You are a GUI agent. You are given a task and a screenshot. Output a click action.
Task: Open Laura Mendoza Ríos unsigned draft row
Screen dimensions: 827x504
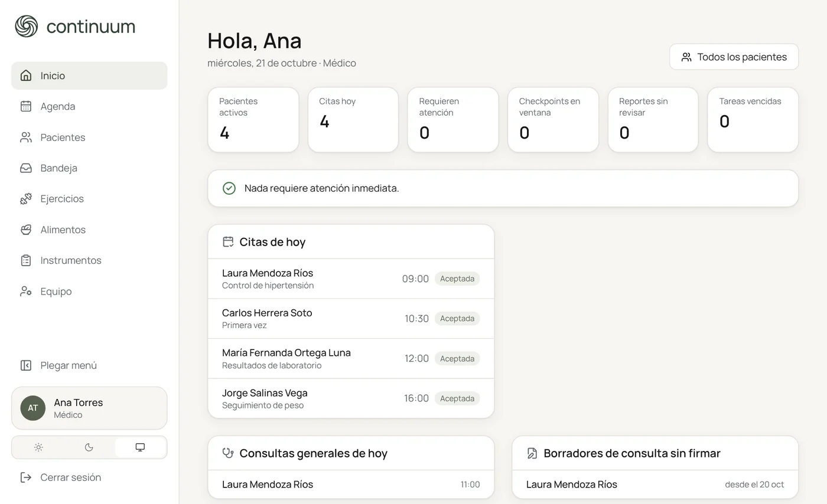click(x=655, y=485)
